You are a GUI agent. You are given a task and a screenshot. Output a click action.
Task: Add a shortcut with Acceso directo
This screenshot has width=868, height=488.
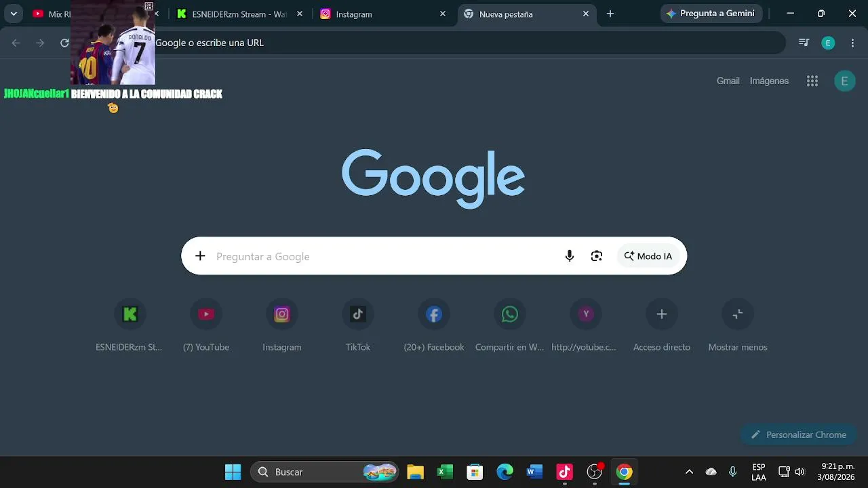(x=662, y=325)
